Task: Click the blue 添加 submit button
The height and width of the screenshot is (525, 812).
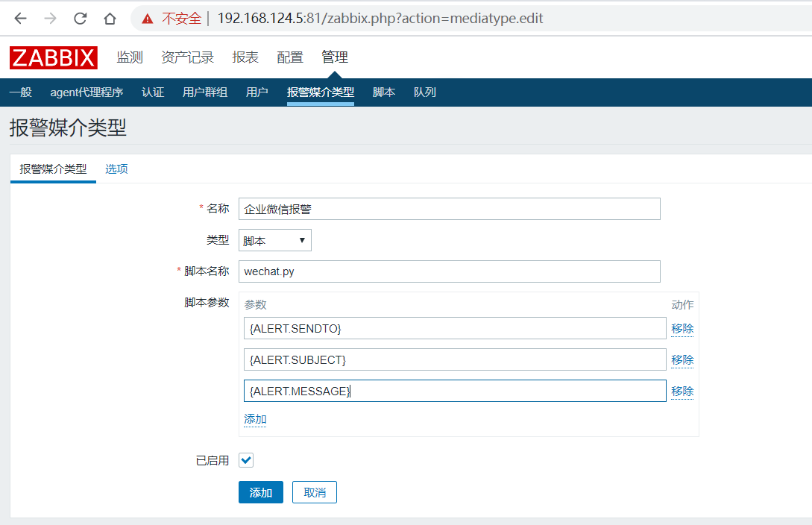Action: [x=260, y=492]
